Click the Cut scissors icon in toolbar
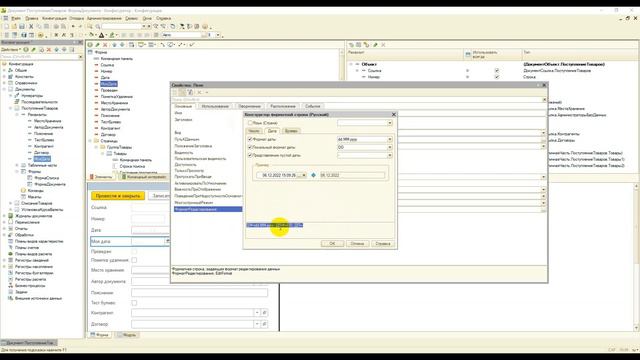 31,27
